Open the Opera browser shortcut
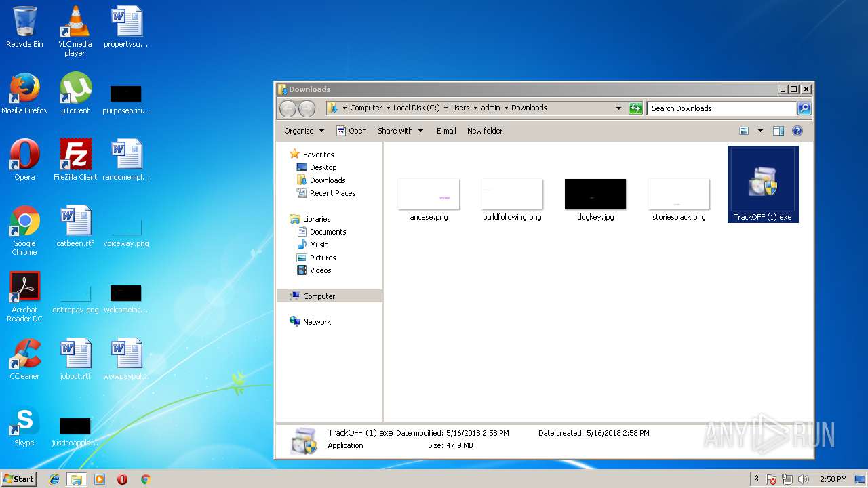This screenshot has height=488, width=868. point(24,160)
